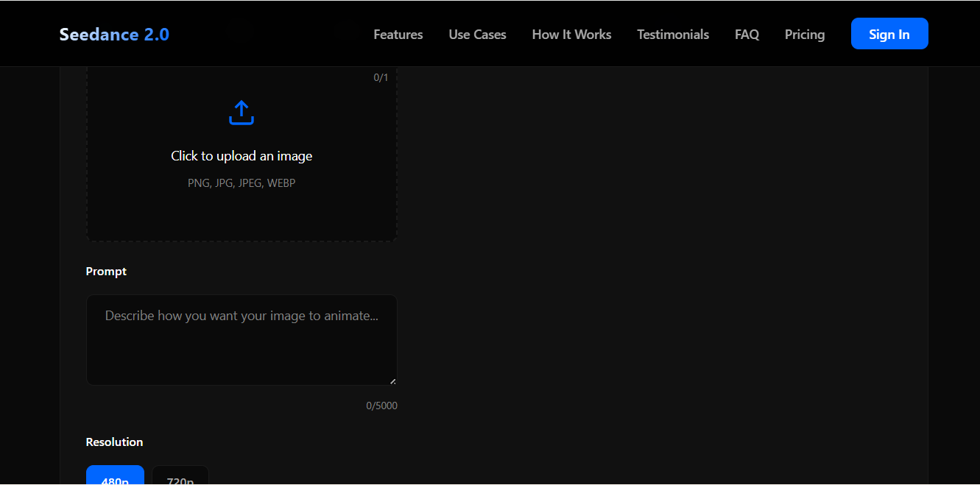Focus the prompt description text area
Screen dimensions: 980x485
[x=242, y=340]
